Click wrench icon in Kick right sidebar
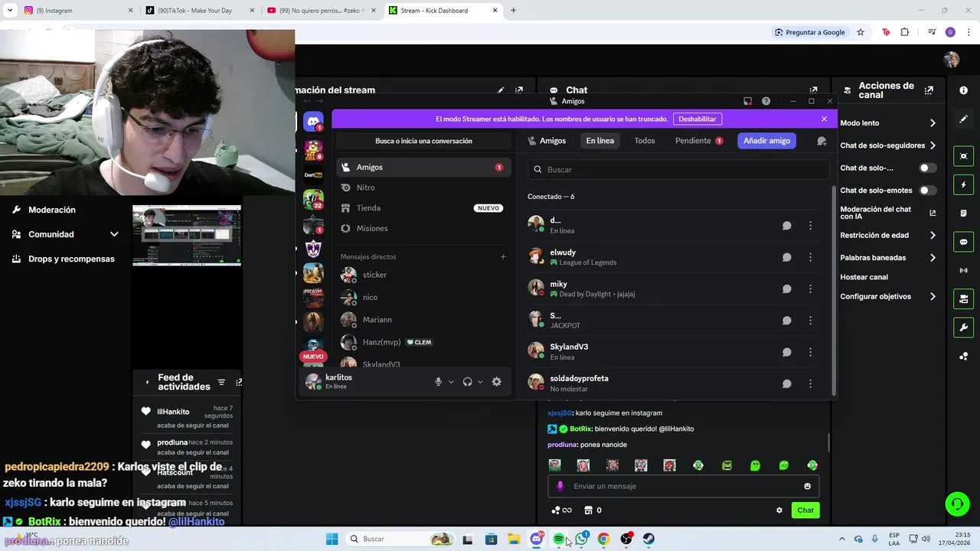The height and width of the screenshot is (551, 980). click(963, 328)
